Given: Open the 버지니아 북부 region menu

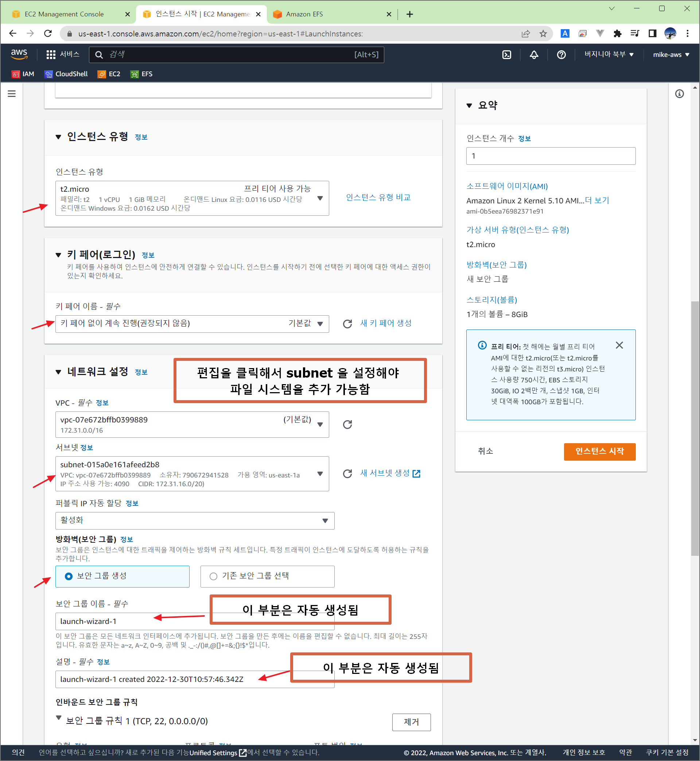Looking at the screenshot, I should (608, 55).
